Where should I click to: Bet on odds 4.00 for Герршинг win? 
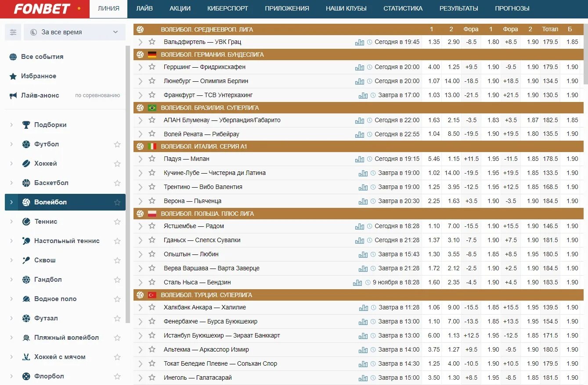click(434, 67)
